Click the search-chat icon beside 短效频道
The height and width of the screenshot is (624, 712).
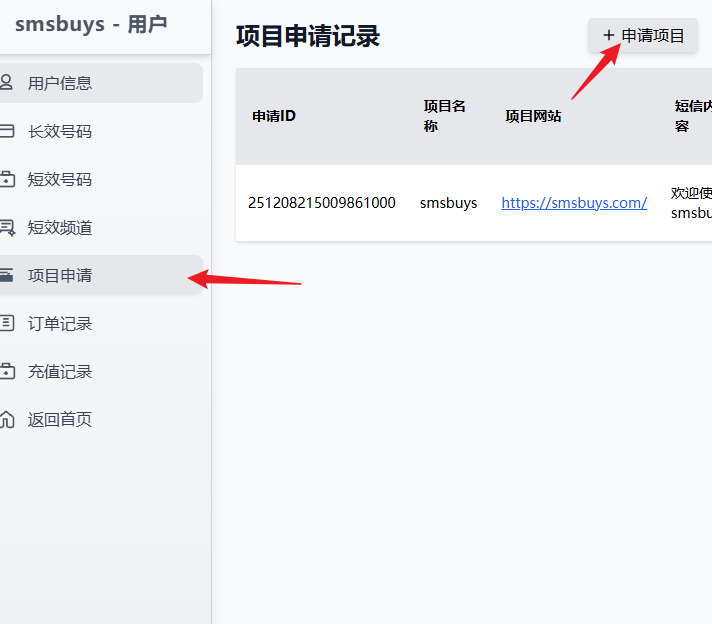[x=6, y=228]
